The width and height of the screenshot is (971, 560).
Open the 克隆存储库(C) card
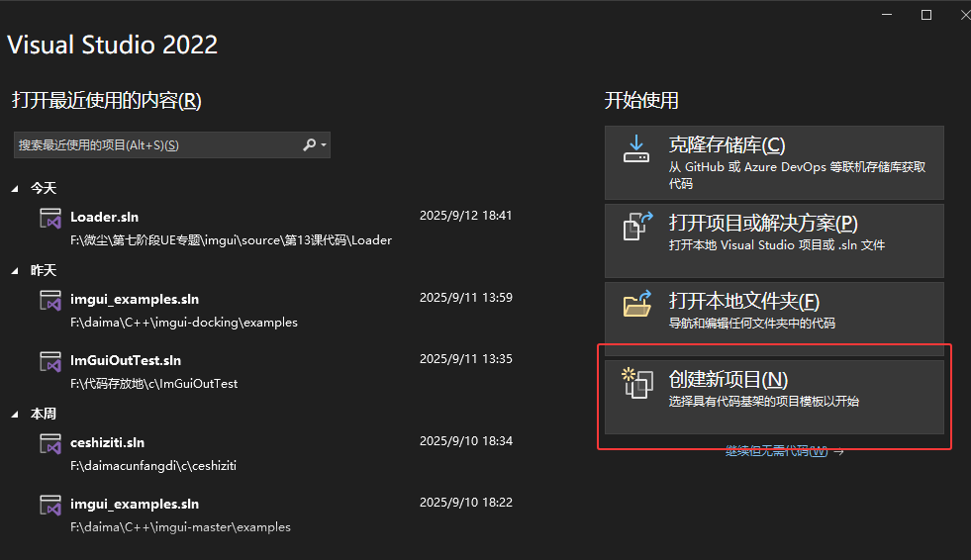point(774,162)
